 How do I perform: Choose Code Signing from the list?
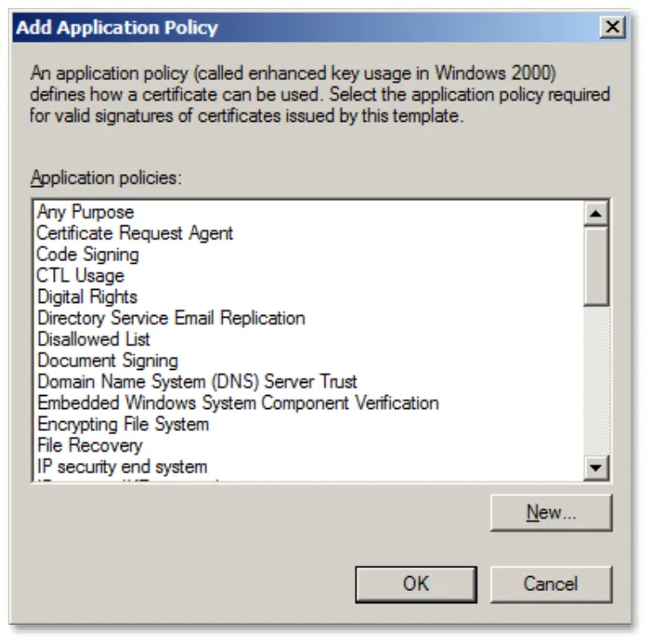click(x=88, y=254)
